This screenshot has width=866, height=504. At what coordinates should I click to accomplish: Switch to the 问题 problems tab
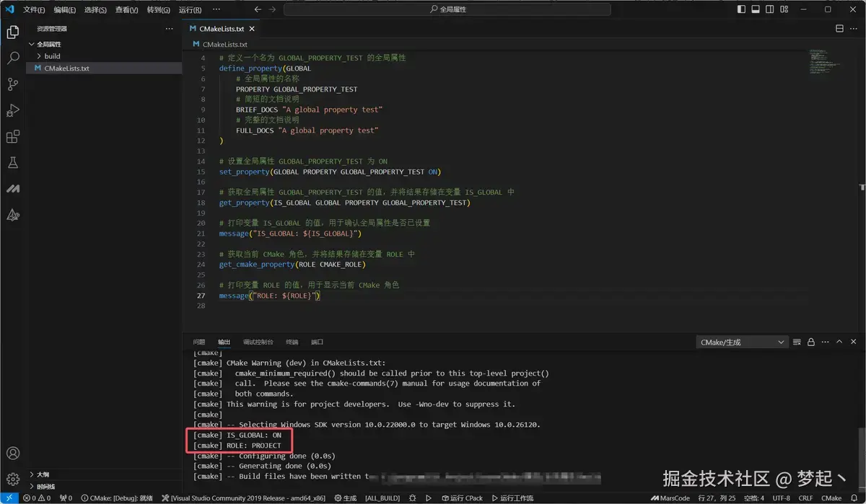coord(199,342)
